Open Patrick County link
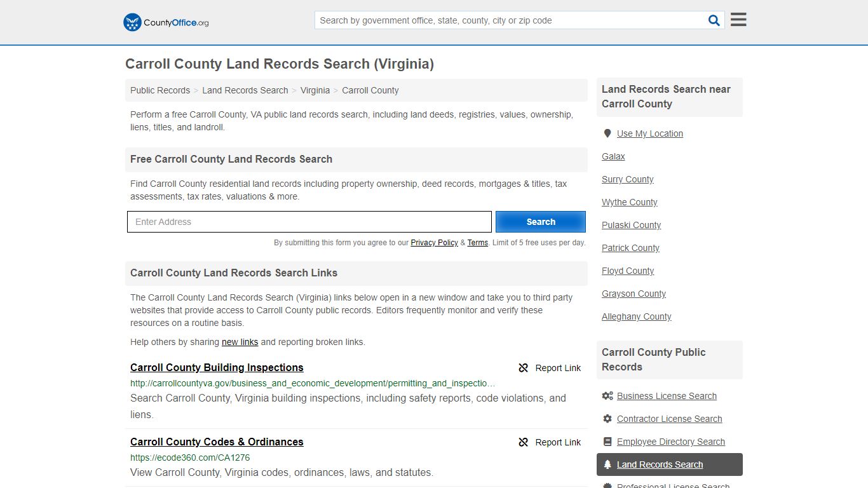The image size is (868, 488). click(x=631, y=248)
